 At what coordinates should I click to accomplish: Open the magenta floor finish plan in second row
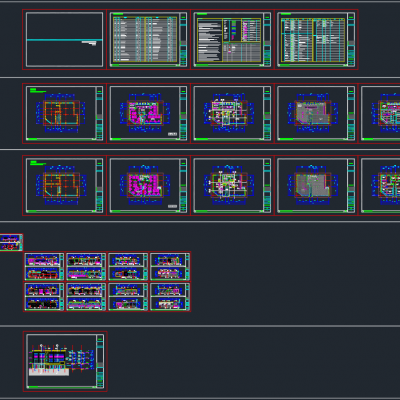[148, 114]
